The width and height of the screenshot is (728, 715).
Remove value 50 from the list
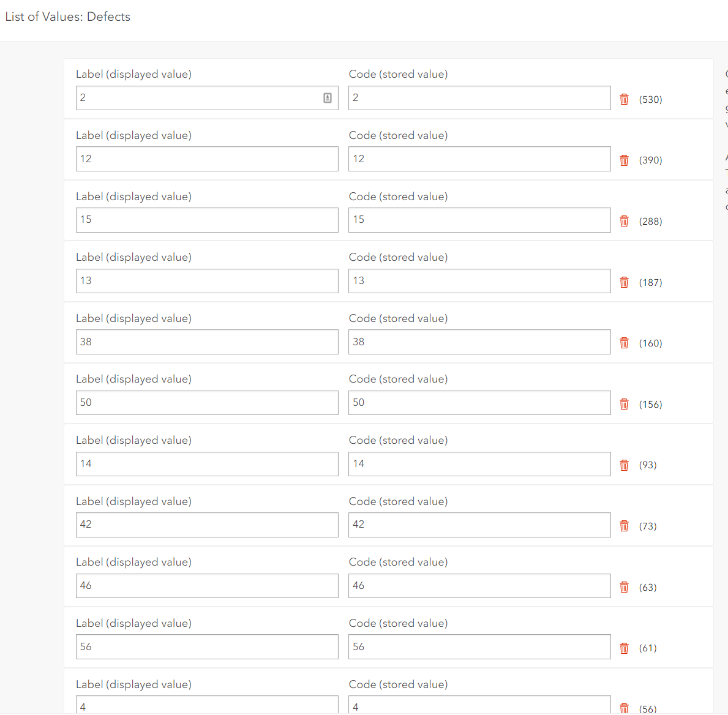(x=624, y=403)
